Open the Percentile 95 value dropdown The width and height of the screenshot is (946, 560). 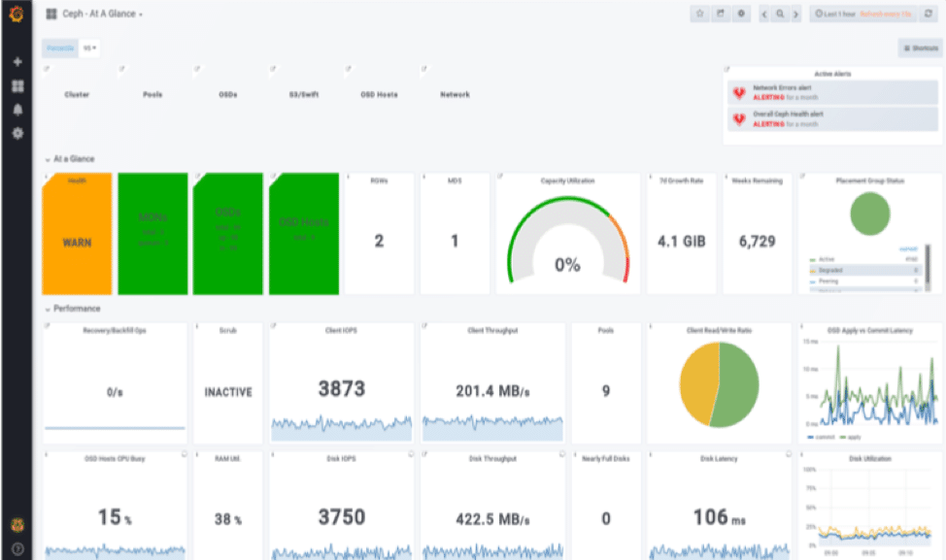click(90, 48)
